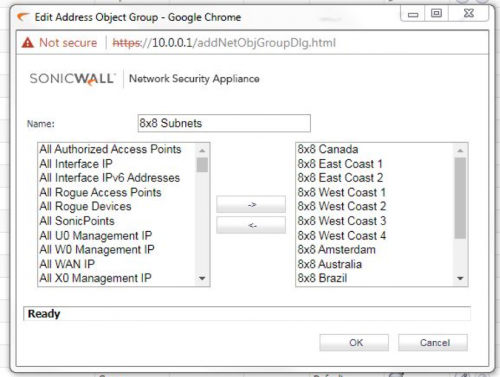The width and height of the screenshot is (500, 377).
Task: Click right list scrollbar thumb
Action: [460, 198]
